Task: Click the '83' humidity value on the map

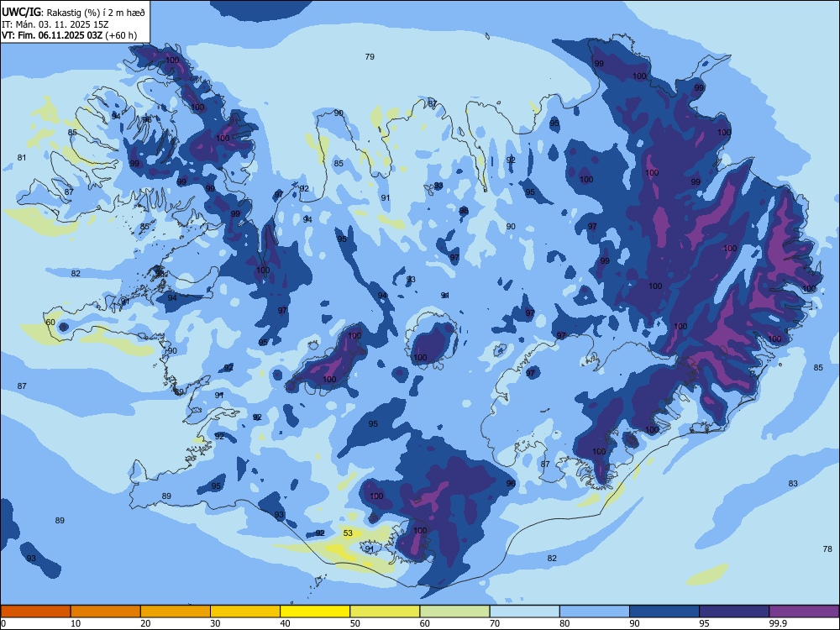Action: 793,483
